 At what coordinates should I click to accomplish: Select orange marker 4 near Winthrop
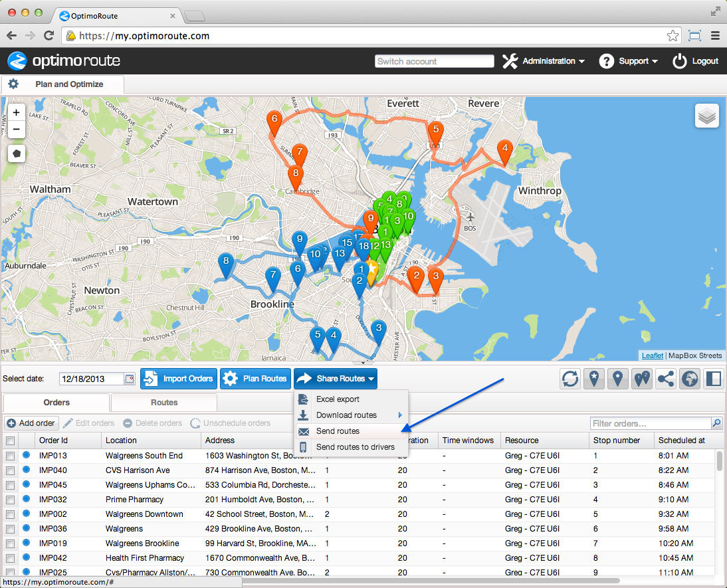(x=505, y=151)
